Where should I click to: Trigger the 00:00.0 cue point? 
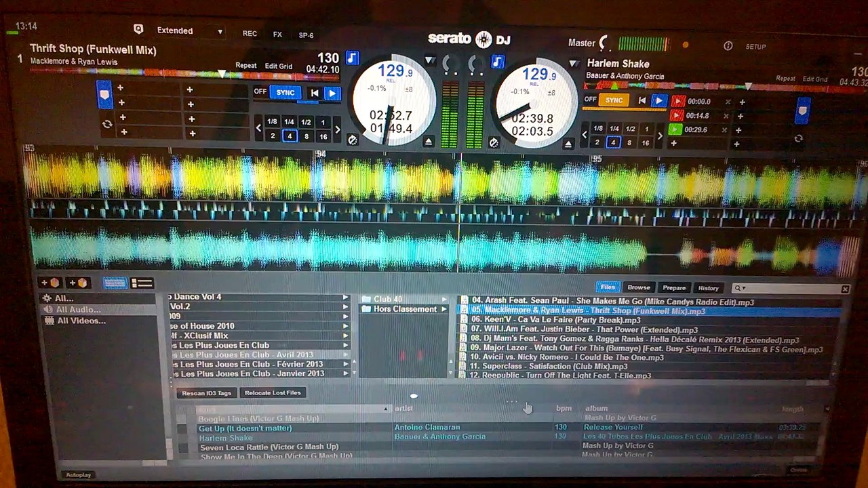click(x=677, y=102)
